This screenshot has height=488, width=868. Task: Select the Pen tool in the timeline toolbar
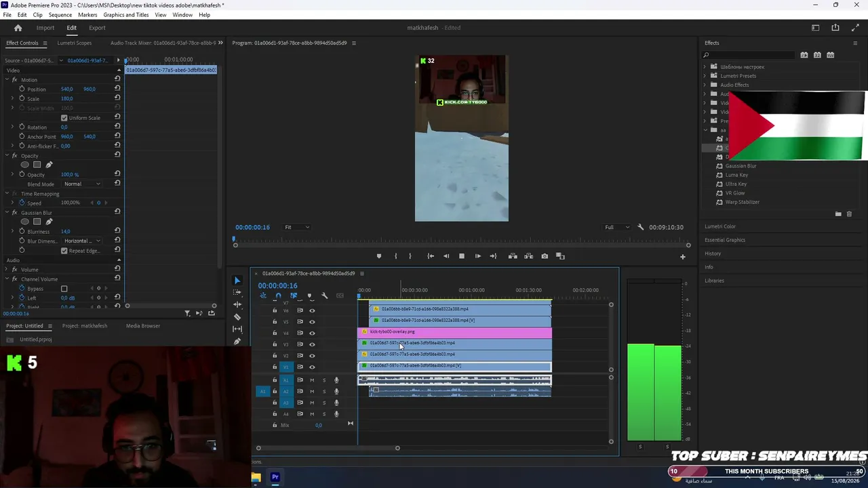(237, 342)
